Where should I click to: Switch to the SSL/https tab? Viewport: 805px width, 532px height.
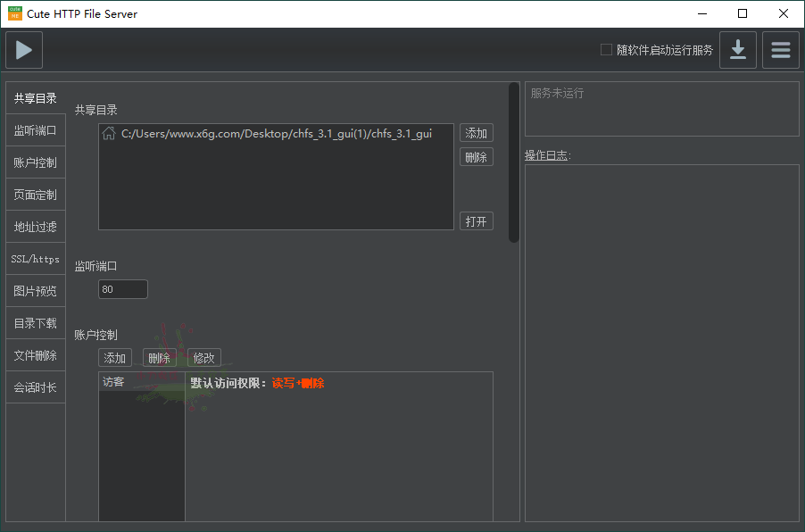[x=35, y=258]
